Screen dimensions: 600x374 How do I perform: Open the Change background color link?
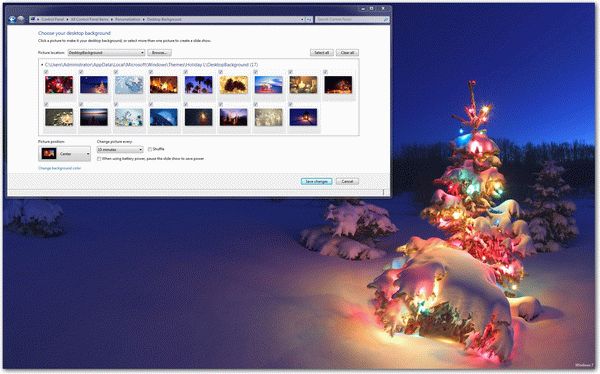point(60,168)
